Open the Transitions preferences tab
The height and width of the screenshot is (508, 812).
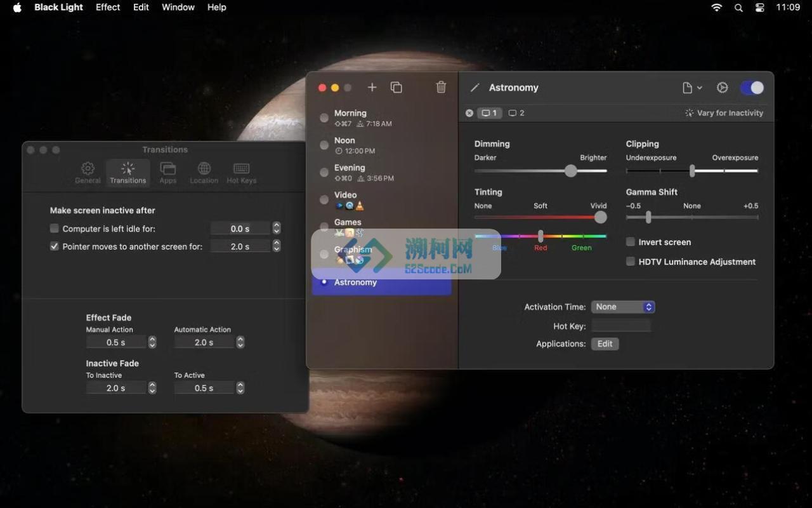(x=128, y=172)
